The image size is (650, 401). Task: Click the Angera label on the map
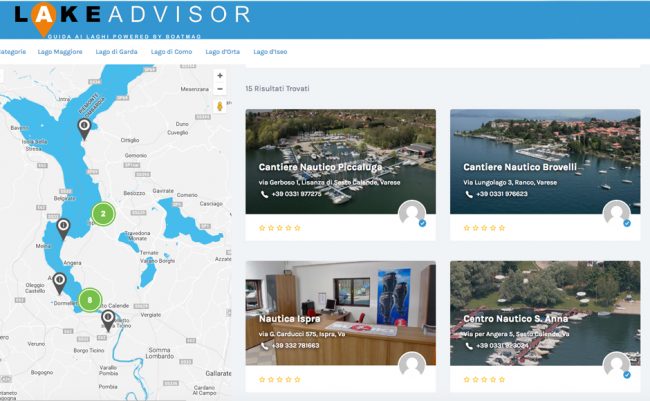tap(73, 263)
